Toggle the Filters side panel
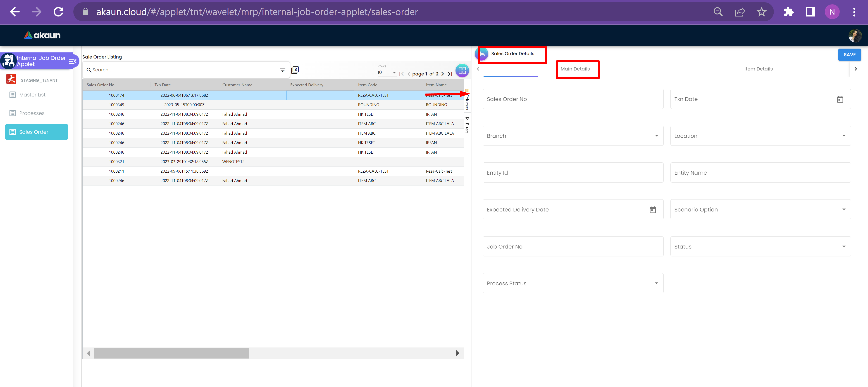 (x=467, y=125)
